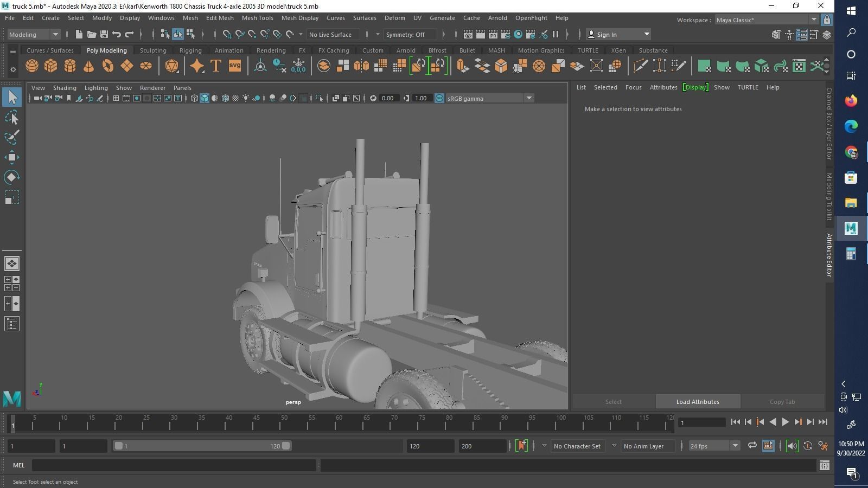This screenshot has width=868, height=488.
Task: Toggle isolate select in viewport
Action: tap(319, 98)
